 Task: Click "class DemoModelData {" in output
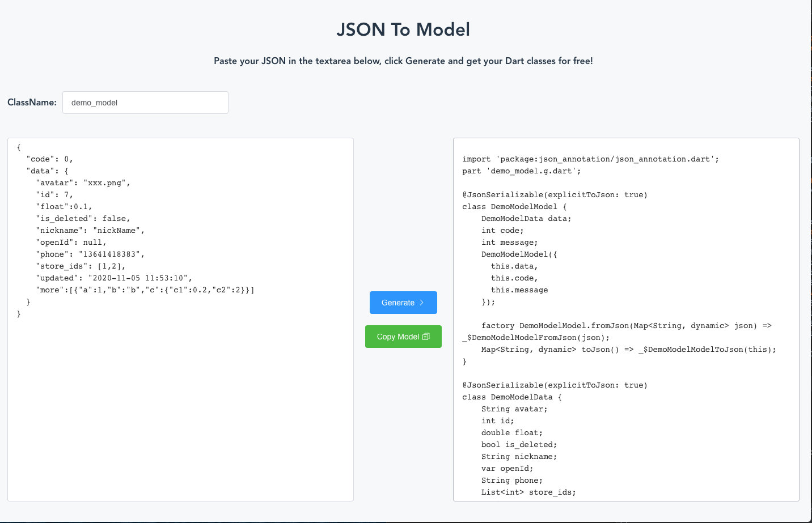pos(512,397)
